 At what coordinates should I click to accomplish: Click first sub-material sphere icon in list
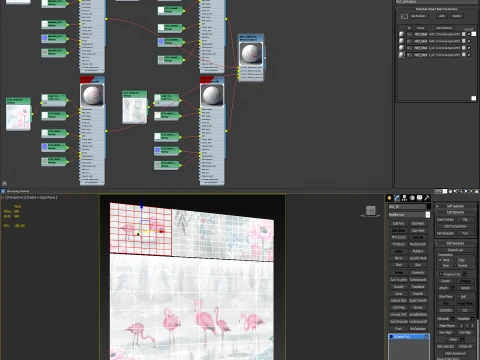click(x=401, y=34)
